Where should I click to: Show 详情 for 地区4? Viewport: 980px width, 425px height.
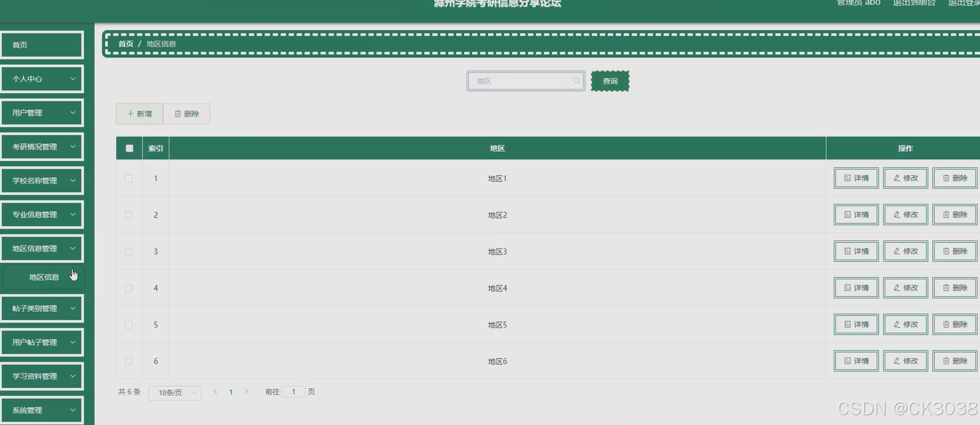click(856, 288)
